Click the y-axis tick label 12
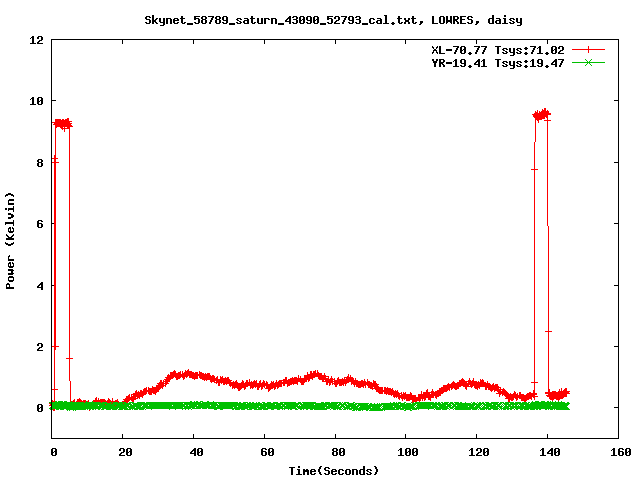640x480 pixels. pyautogui.click(x=36, y=40)
